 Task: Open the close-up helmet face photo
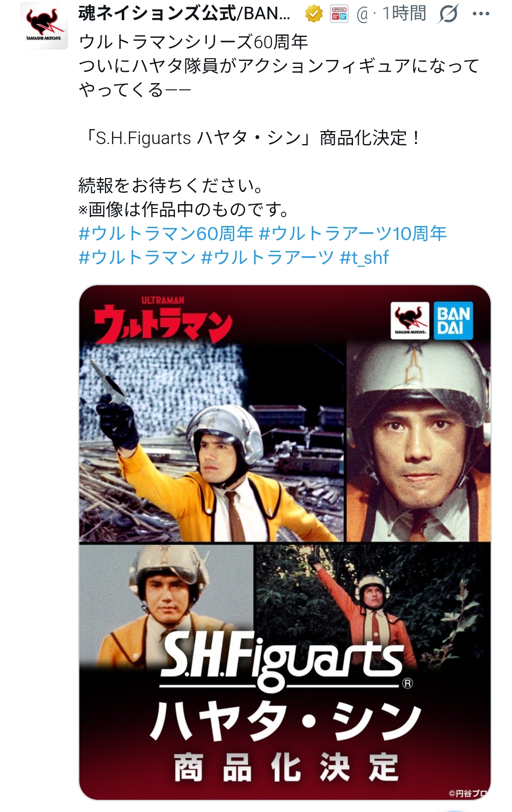[418, 441]
